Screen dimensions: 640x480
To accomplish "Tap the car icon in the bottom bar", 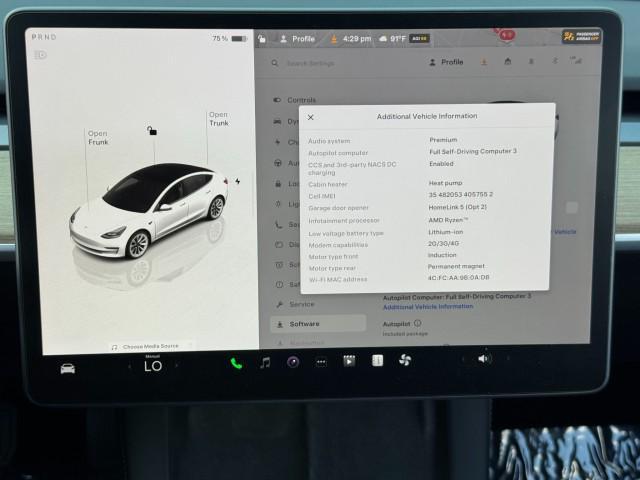I will coord(68,369).
